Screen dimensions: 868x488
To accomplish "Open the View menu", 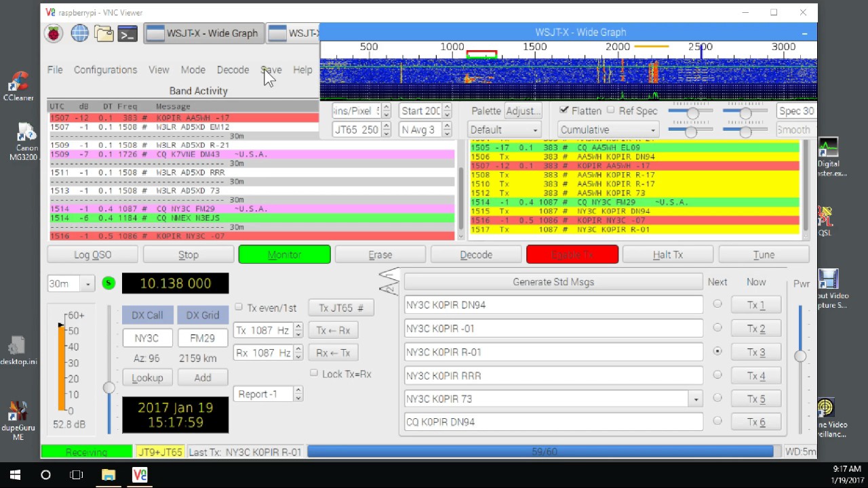I will [159, 70].
